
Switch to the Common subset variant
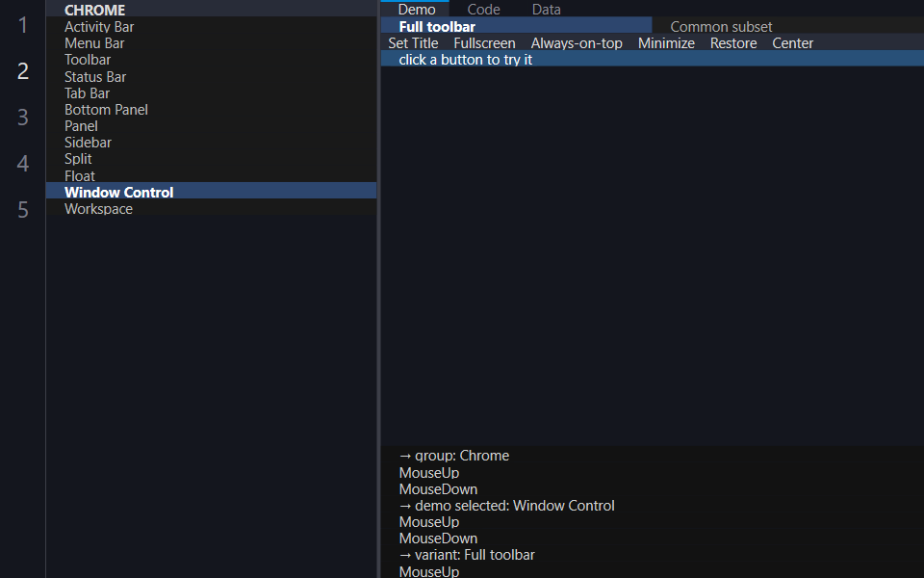click(788, 27)
